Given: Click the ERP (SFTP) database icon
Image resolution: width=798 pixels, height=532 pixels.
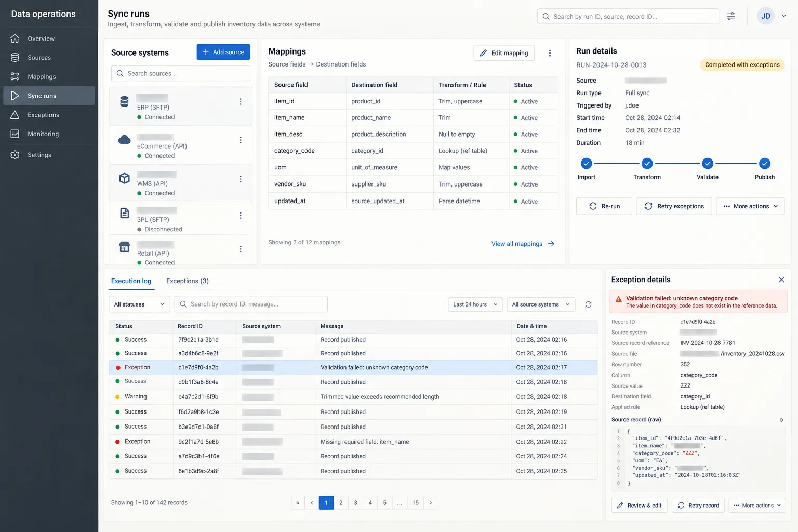Looking at the screenshot, I should pyautogui.click(x=124, y=101).
